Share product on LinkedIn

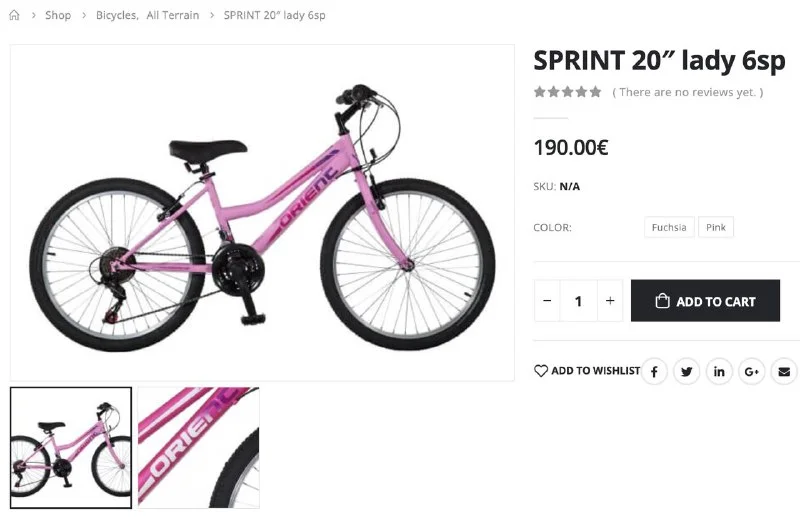pos(719,372)
